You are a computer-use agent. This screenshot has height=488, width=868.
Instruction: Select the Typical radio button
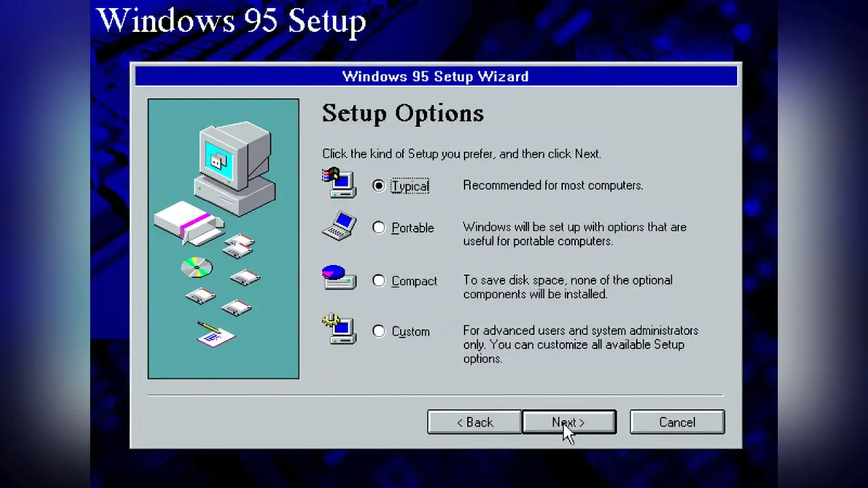point(379,186)
